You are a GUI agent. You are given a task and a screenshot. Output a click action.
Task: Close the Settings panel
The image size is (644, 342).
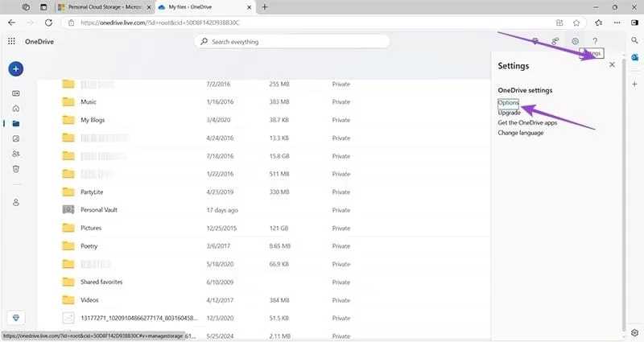pyautogui.click(x=612, y=64)
